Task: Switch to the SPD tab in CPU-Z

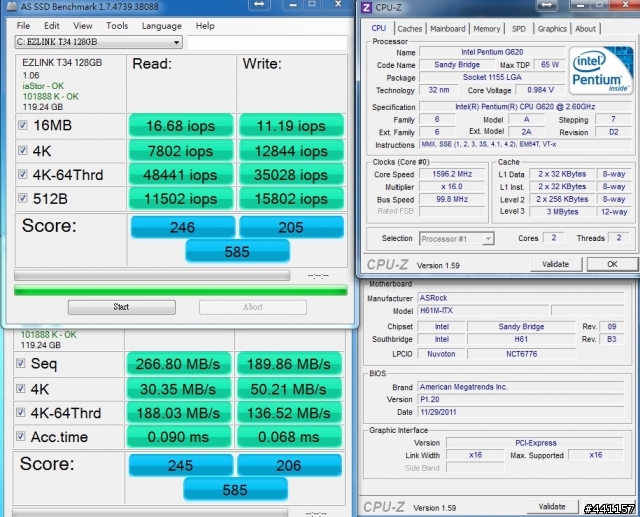Action: 518,29
